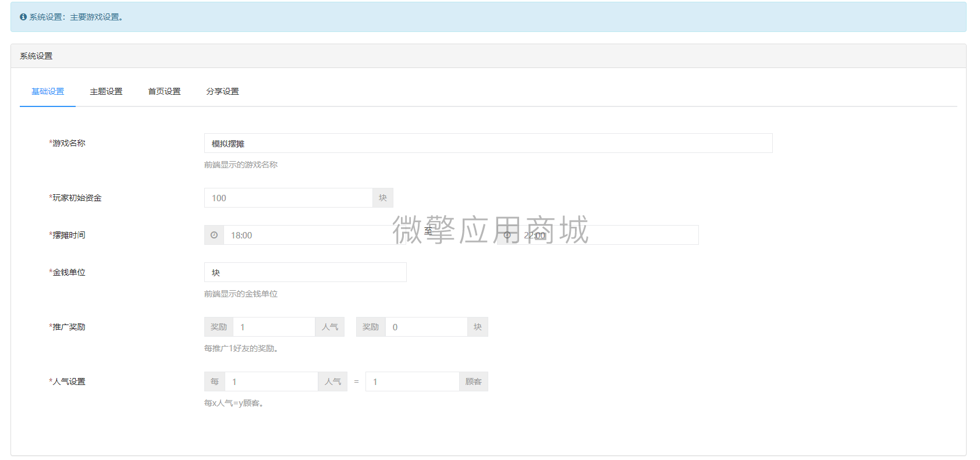Click the clock icon beside 18:00
Viewport: 980px width, 460px height.
[214, 235]
